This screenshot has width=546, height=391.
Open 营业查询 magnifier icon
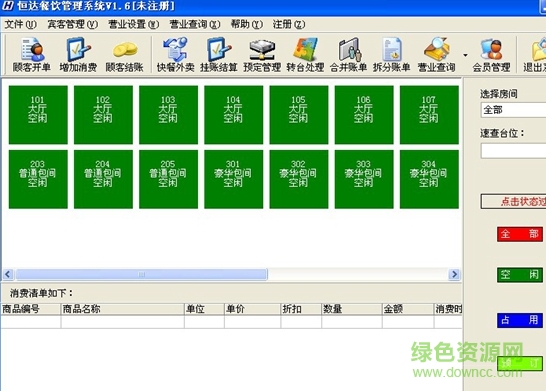click(436, 55)
